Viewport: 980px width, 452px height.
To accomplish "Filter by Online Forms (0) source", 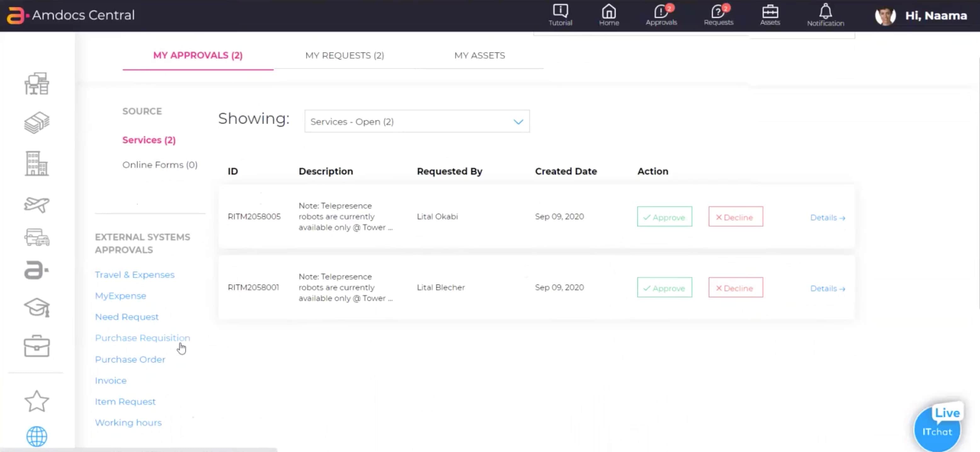I will point(160,165).
